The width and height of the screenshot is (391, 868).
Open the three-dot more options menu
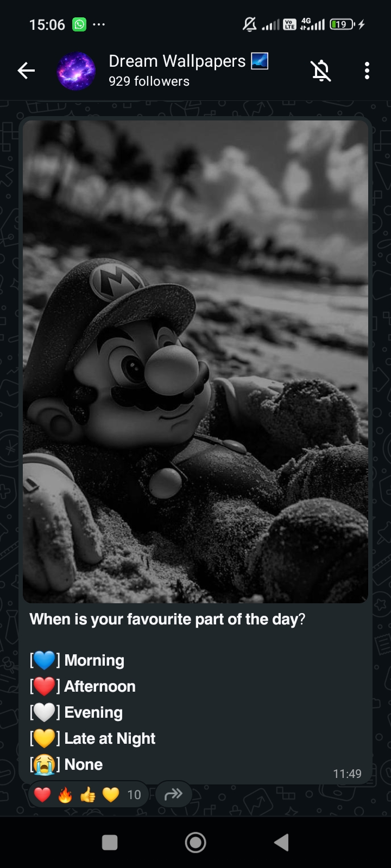(367, 71)
